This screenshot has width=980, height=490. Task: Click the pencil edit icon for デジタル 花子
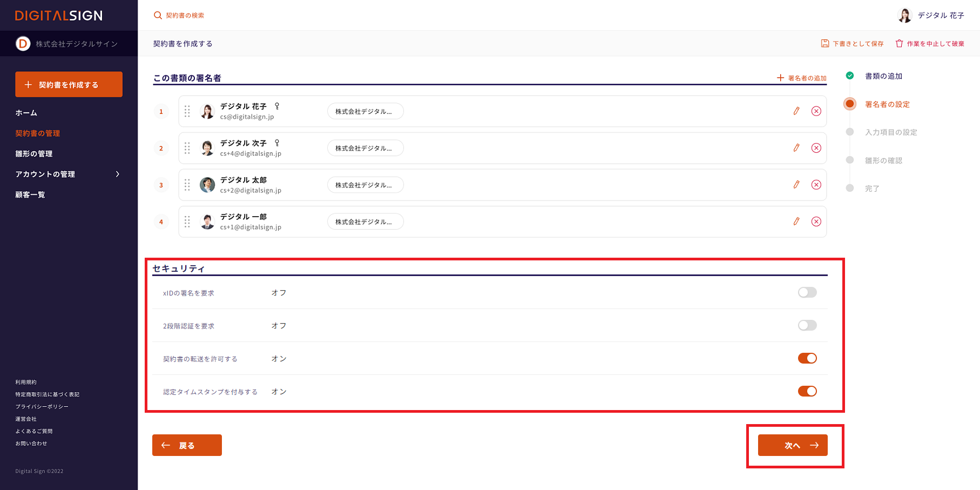pos(796,111)
